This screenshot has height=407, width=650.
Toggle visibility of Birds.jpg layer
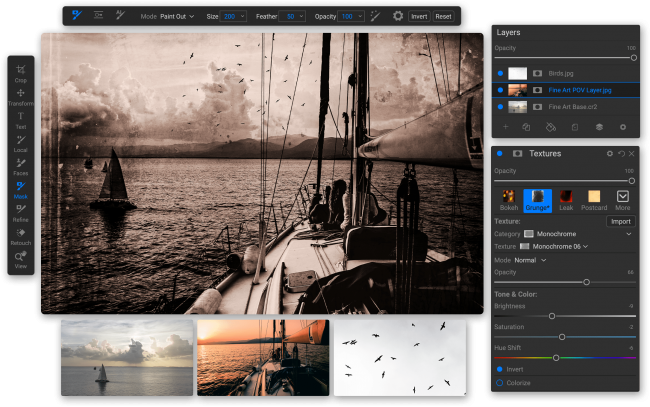(499, 73)
